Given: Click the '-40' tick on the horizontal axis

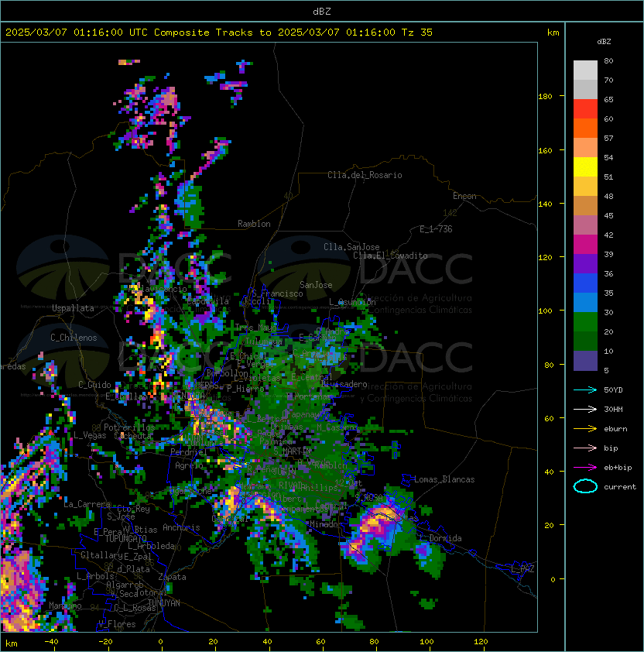Looking at the screenshot, I should coord(51,642).
